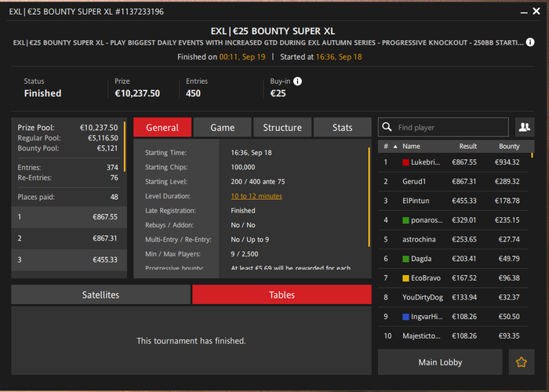Click the Buy-in info icon
This screenshot has width=549, height=392.
[x=297, y=82]
